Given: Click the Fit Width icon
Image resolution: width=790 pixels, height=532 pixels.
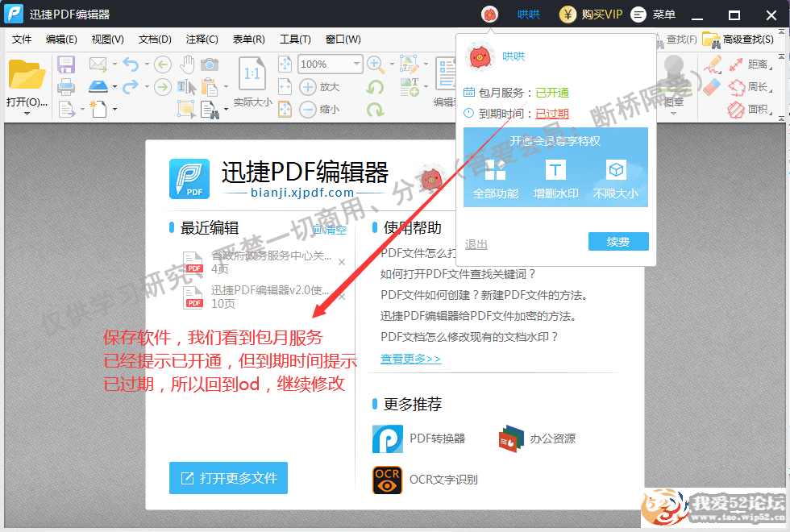Looking at the screenshot, I should tap(285, 87).
